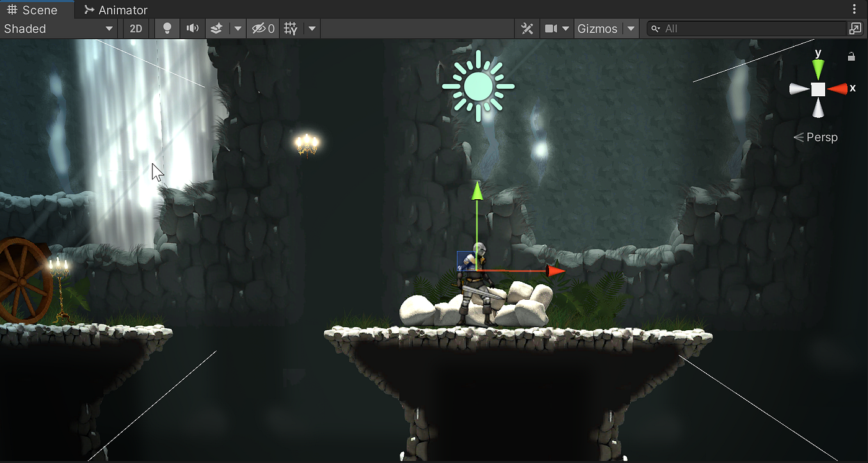868x463 pixels.
Task: Switch projection via the Persp label
Action: [x=816, y=137]
